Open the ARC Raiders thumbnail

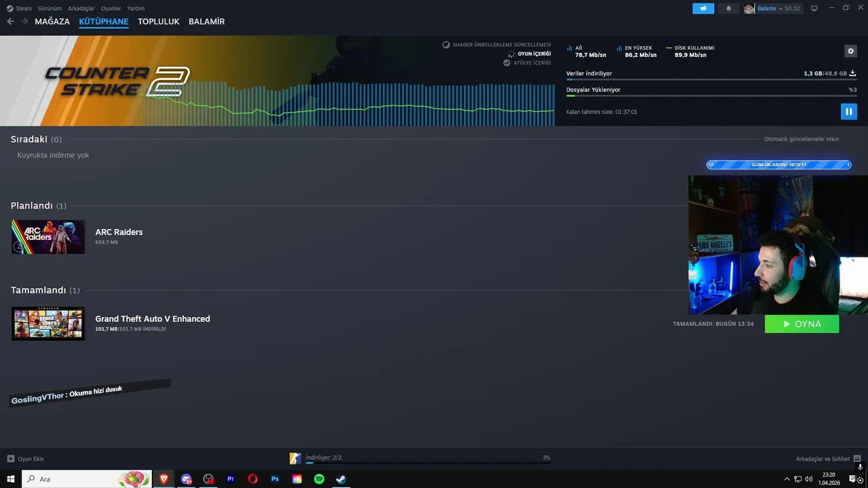pyautogui.click(x=48, y=237)
